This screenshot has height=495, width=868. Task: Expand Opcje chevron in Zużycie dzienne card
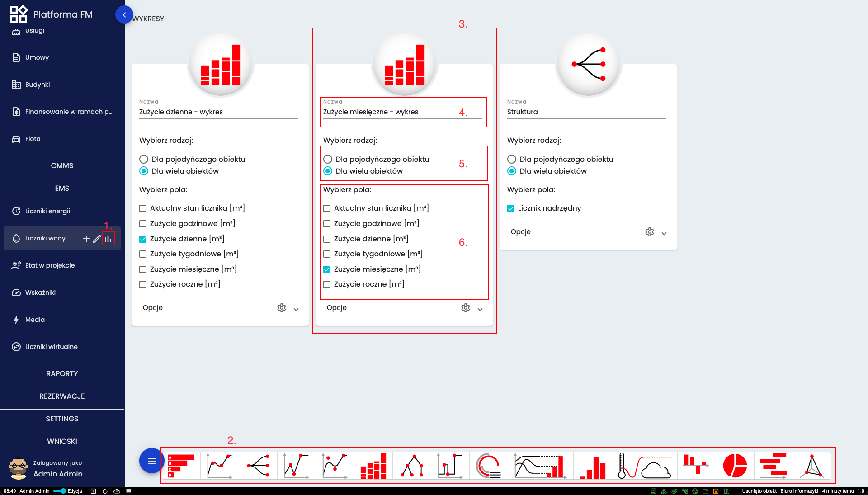296,309
